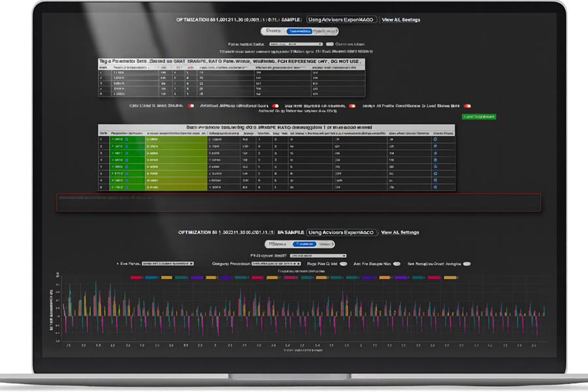Click the blue circle icon in the fourth green row
Image resolution: width=588 pixels, height=392 pixels.
[126, 160]
